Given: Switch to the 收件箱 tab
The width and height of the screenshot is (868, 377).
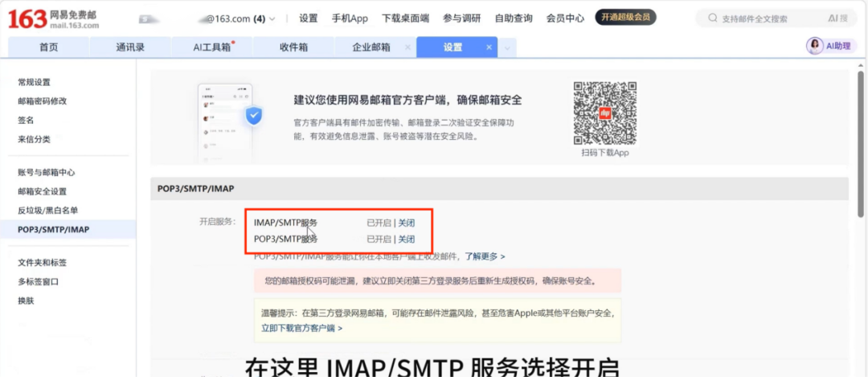Looking at the screenshot, I should [294, 47].
